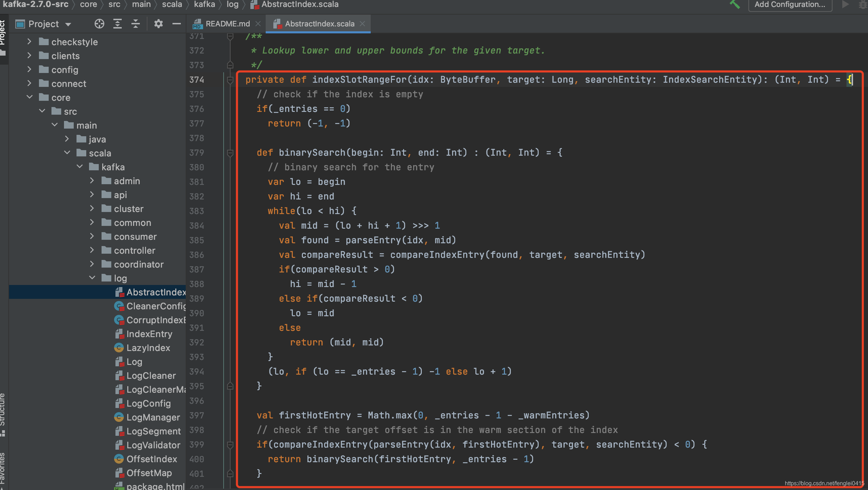The height and width of the screenshot is (490, 868).
Task: Expand the checkstyle folder
Action: point(30,42)
